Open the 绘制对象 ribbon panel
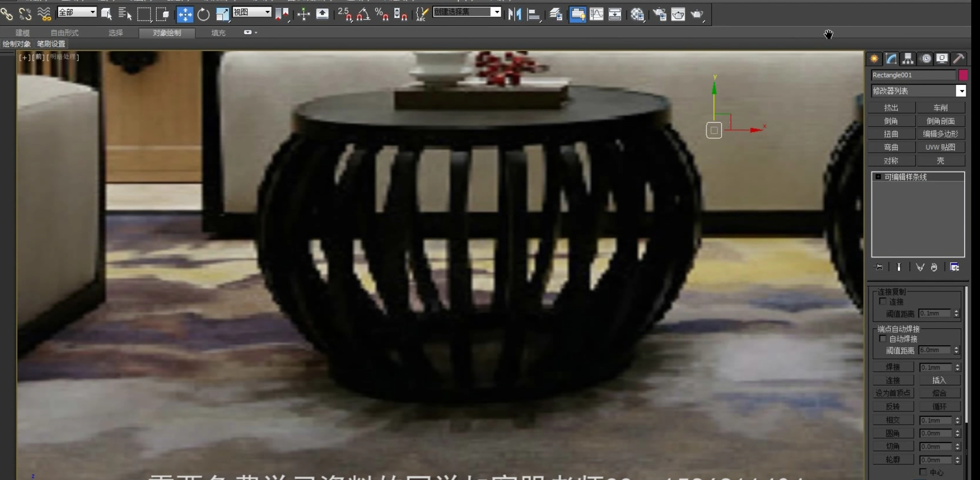The height and width of the screenshot is (480, 980). point(16,44)
